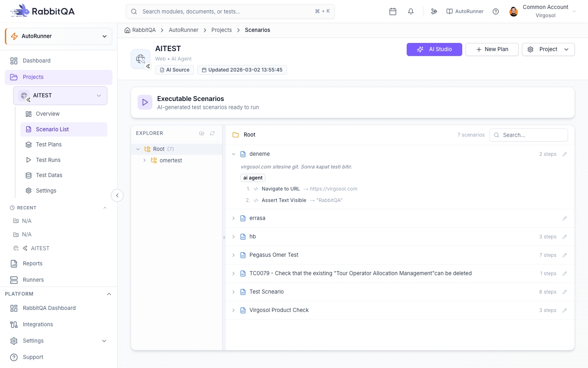Expand the omertest folder in Explorer
The height and width of the screenshot is (368, 588).
pyautogui.click(x=145, y=160)
